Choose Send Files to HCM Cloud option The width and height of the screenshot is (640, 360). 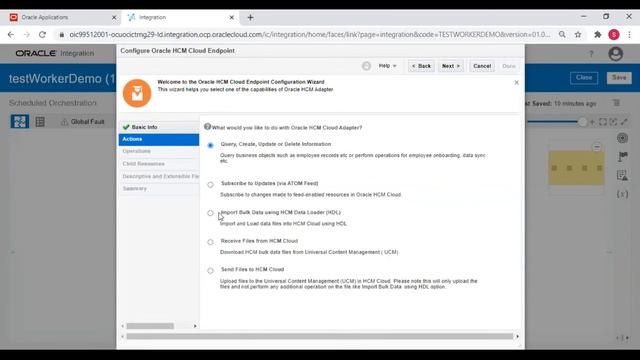pos(210,271)
